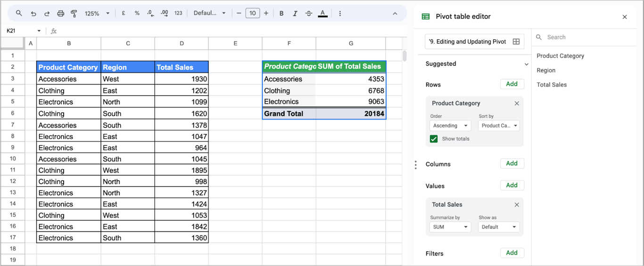This screenshot has width=644, height=266.
Task: Add a field to Filters
Action: (x=512, y=253)
